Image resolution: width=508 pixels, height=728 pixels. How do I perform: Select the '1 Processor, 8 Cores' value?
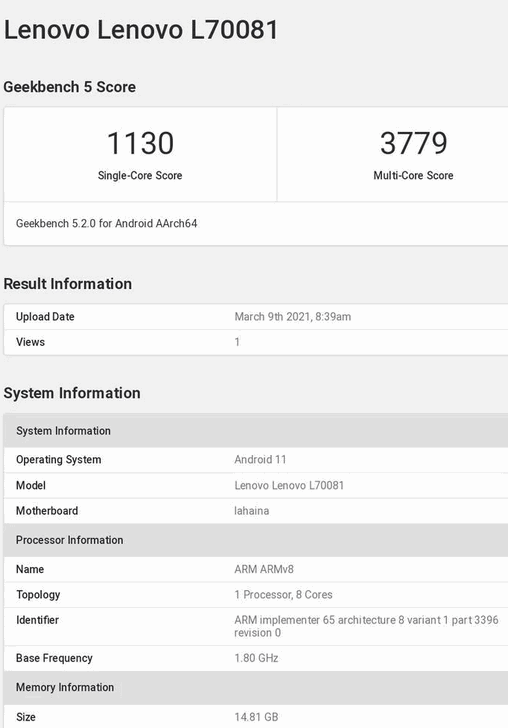coord(283,595)
